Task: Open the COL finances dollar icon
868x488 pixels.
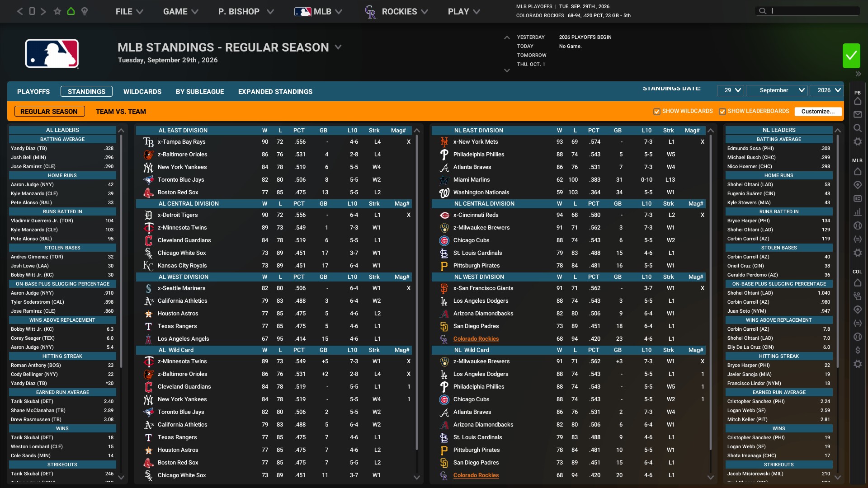Action: pos(858,350)
